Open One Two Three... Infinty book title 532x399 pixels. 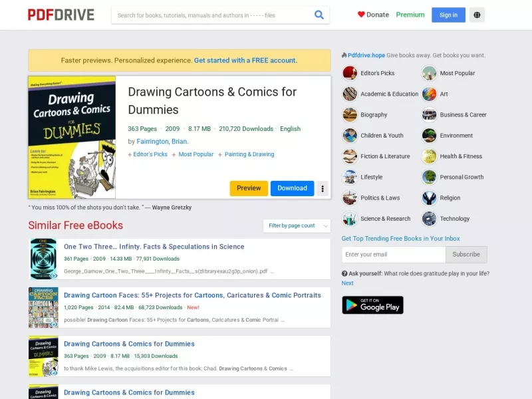click(154, 247)
